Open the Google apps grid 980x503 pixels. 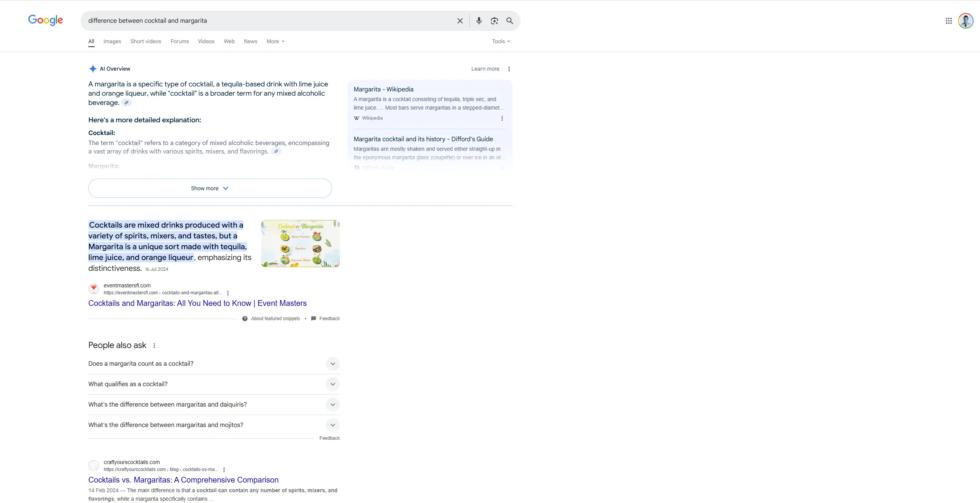(949, 21)
